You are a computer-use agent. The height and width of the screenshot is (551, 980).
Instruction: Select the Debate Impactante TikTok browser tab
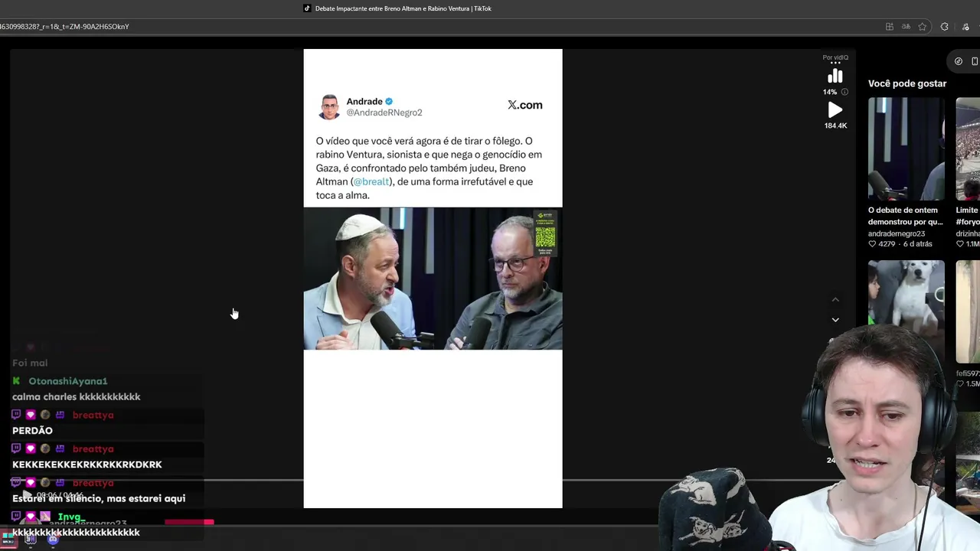(x=398, y=8)
